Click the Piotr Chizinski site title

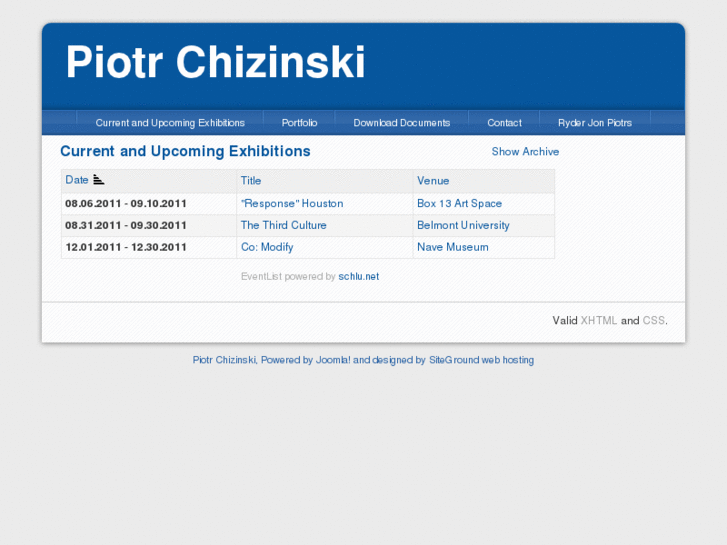[216, 62]
